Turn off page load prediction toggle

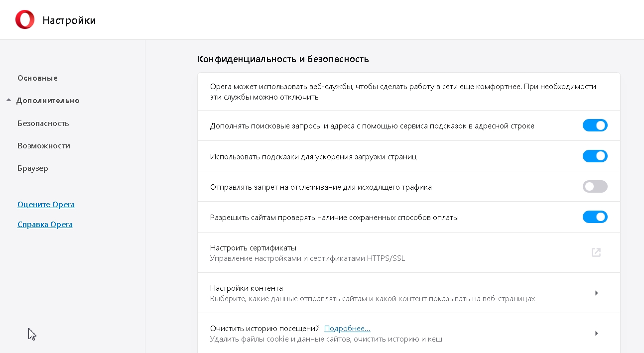point(595,156)
